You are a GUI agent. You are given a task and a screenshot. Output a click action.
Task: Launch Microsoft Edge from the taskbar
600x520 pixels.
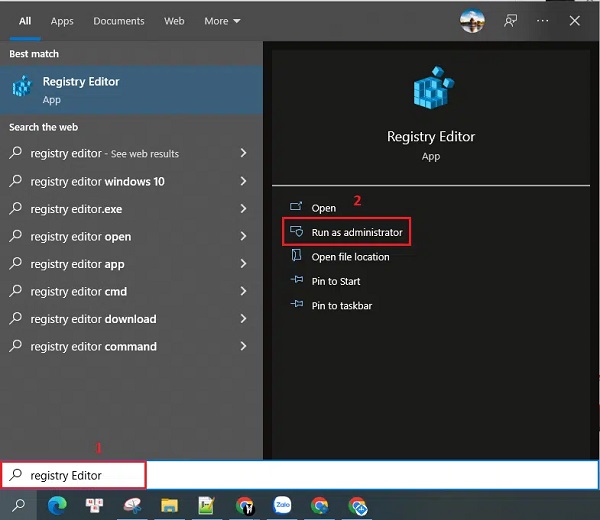[x=54, y=506]
